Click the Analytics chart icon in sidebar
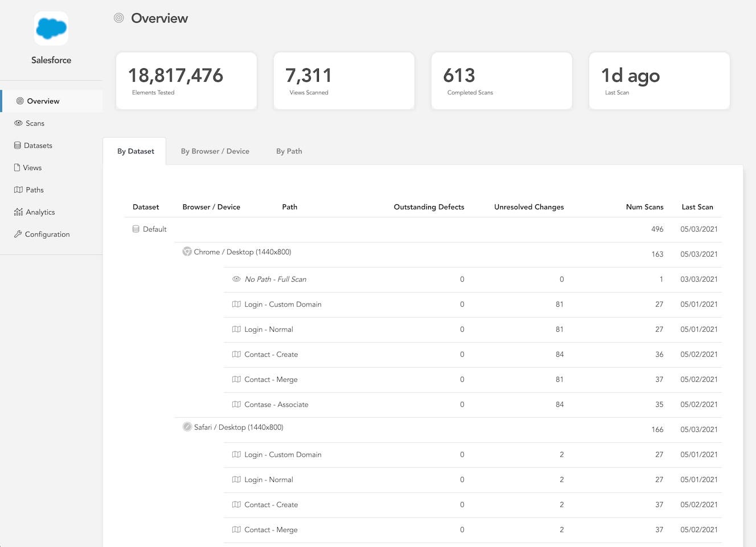Screen dimensions: 756x547 [x=18, y=212]
